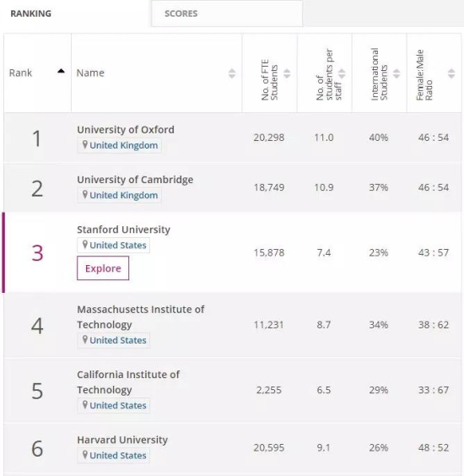Sort by No. of FTE Students arrows
This screenshot has height=476, width=464.
(287, 73)
